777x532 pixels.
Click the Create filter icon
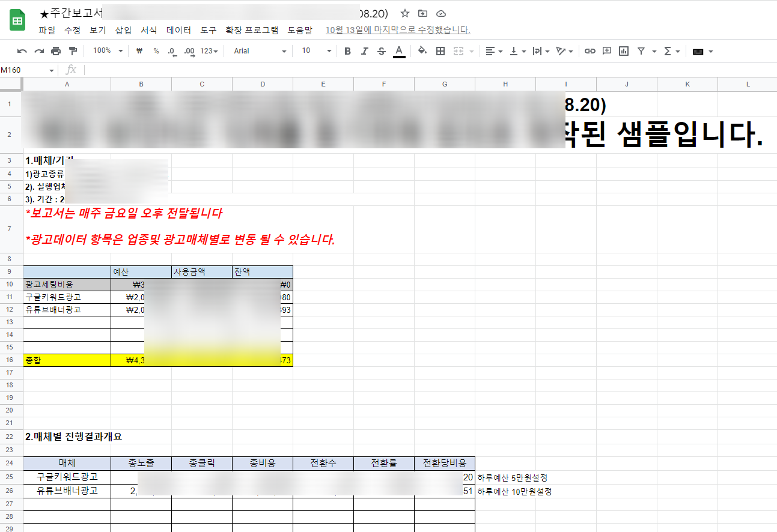coord(641,51)
